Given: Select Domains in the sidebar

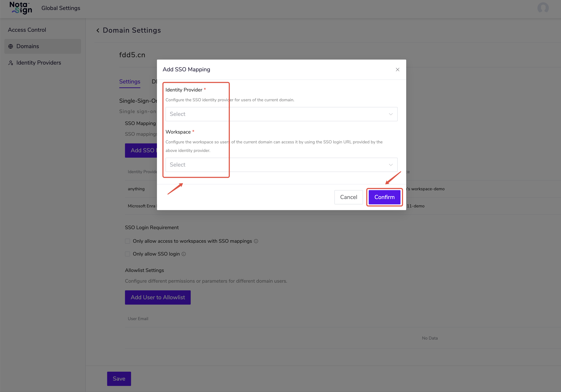Looking at the screenshot, I should [28, 46].
